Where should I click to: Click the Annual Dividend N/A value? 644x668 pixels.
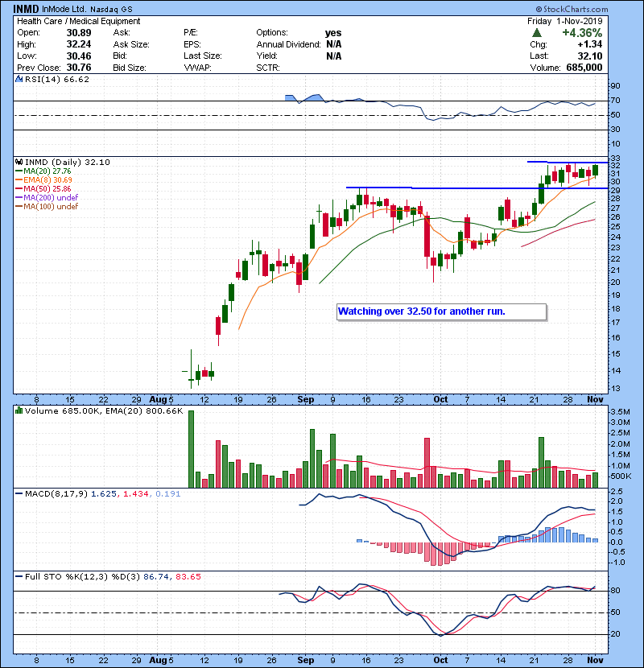(334, 44)
